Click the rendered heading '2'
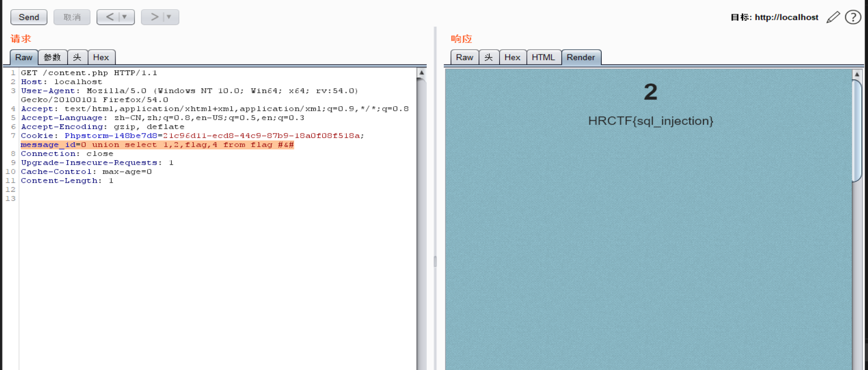Screen dimensions: 868x370 coord(650,92)
